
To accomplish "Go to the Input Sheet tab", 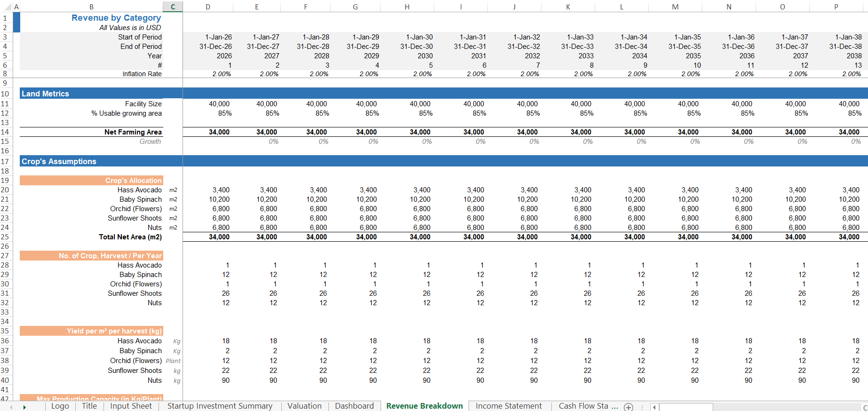I will (x=131, y=406).
